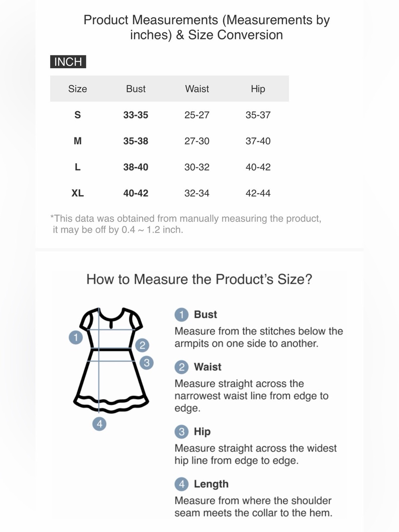Viewport: 399px width, 532px height.
Task: Select the Waist column header
Action: point(197,89)
